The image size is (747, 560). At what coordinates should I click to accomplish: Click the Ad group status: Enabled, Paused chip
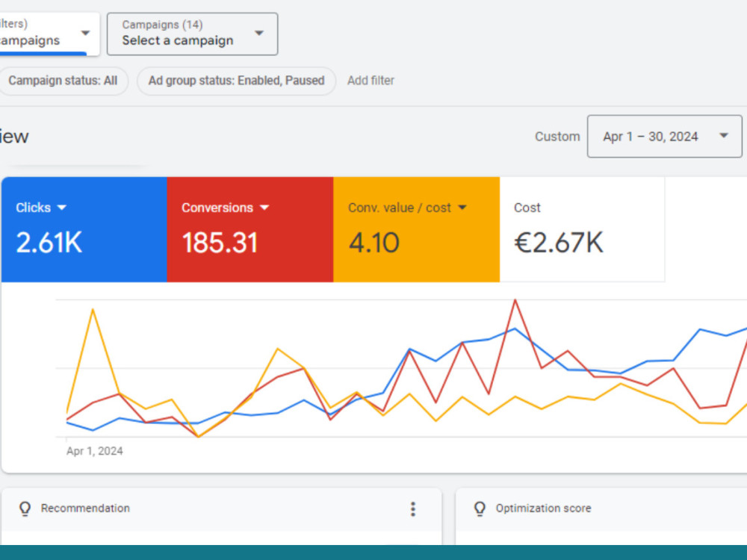(x=236, y=81)
